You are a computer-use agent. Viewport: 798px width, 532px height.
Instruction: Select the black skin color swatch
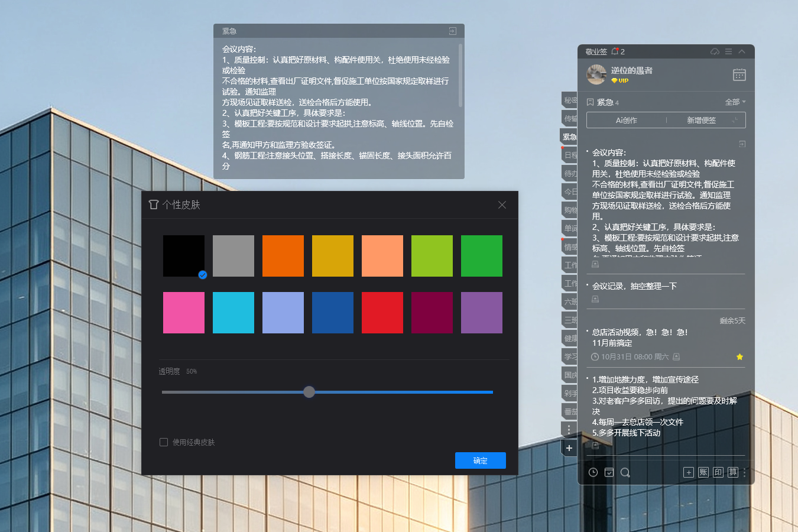click(184, 256)
